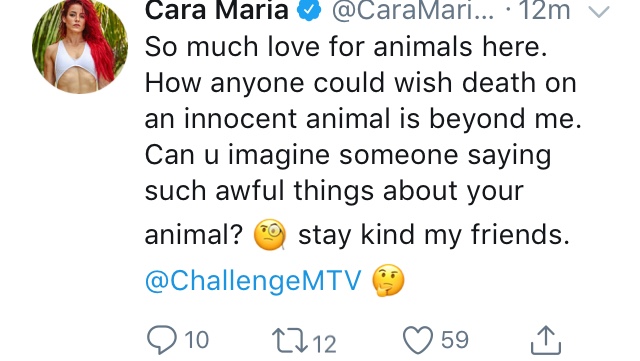Open the 12m timestamp permalink
The image size is (640, 361).
tap(544, 10)
